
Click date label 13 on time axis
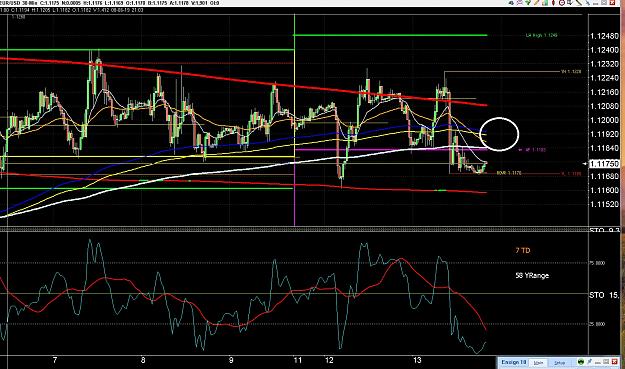[417, 360]
